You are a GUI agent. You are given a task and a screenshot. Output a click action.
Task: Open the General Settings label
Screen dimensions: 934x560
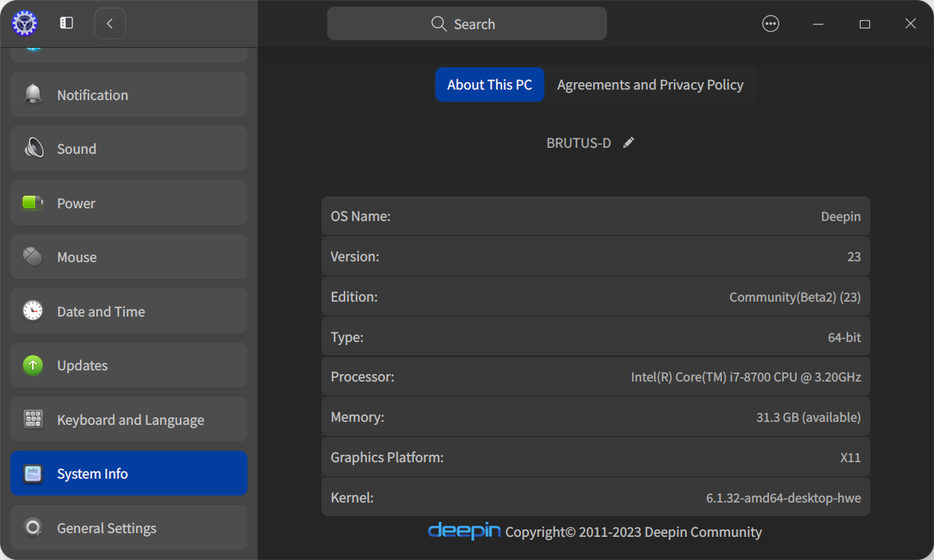[107, 528]
